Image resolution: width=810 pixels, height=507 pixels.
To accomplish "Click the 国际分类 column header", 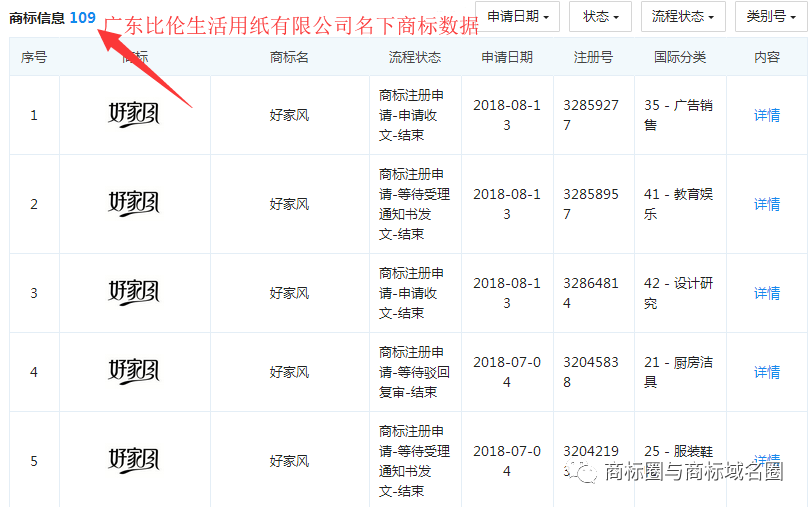I will (x=680, y=57).
